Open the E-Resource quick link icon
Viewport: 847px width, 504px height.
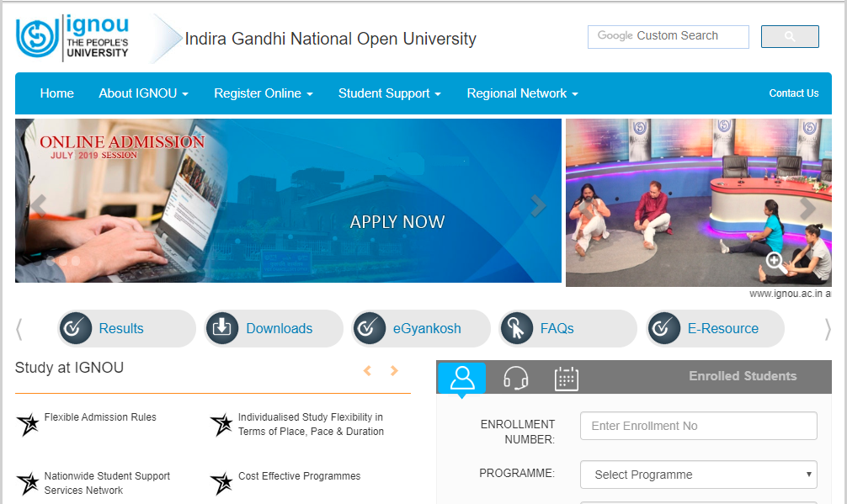(664, 328)
